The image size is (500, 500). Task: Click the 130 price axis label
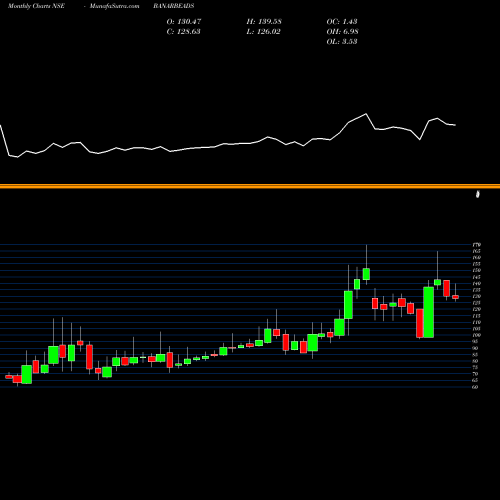(476, 296)
